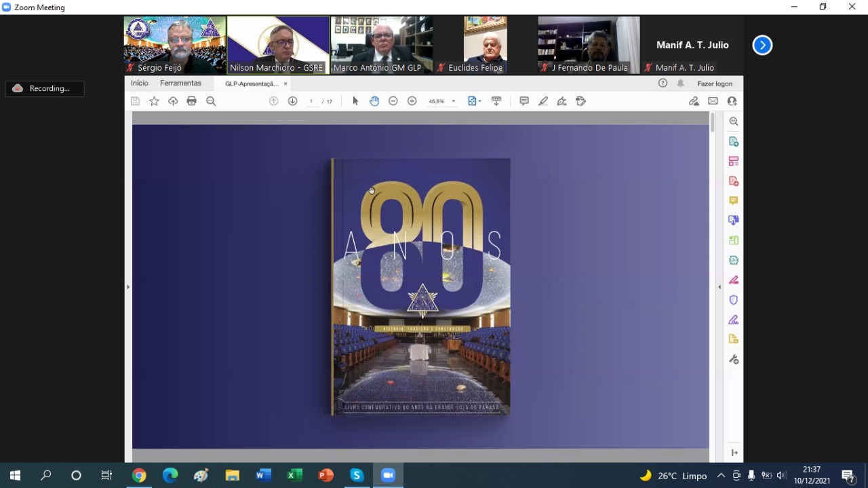Open the highlighter pen tool
This screenshot has height=488, width=868.
click(543, 101)
